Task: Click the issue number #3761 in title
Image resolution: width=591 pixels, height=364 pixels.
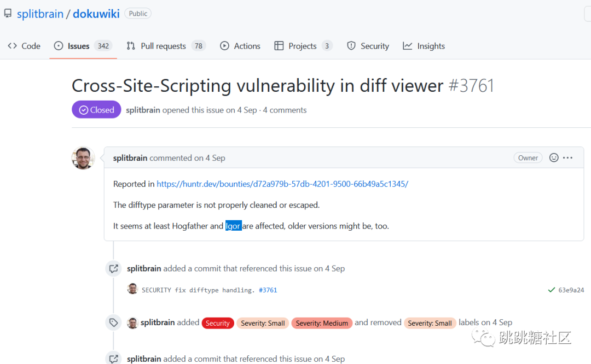Action: pos(471,86)
